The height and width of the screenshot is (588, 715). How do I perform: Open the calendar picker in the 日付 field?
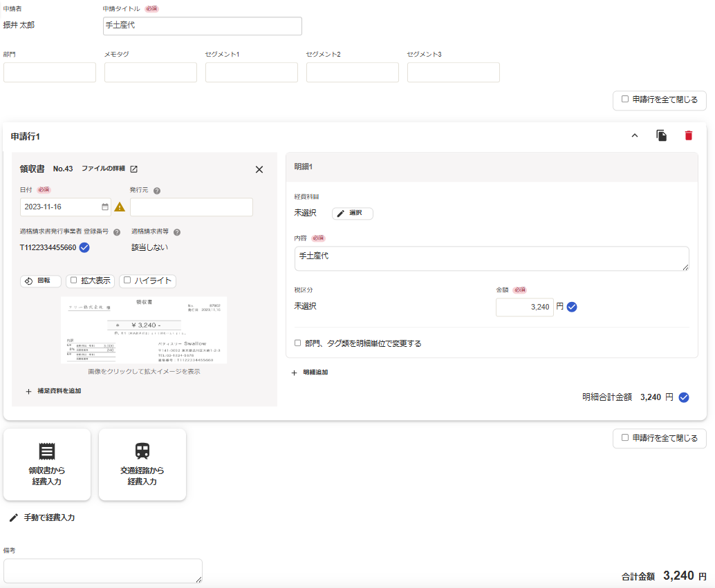105,207
